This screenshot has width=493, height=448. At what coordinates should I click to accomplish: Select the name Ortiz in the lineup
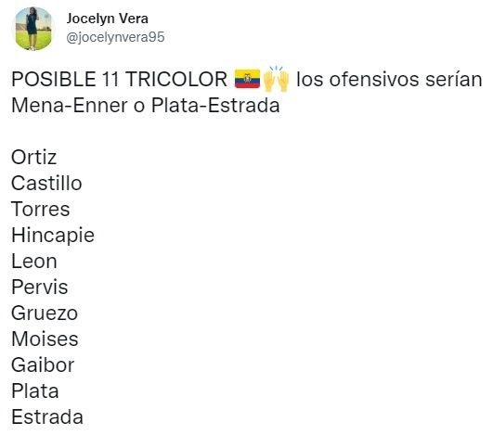pyautogui.click(x=34, y=157)
